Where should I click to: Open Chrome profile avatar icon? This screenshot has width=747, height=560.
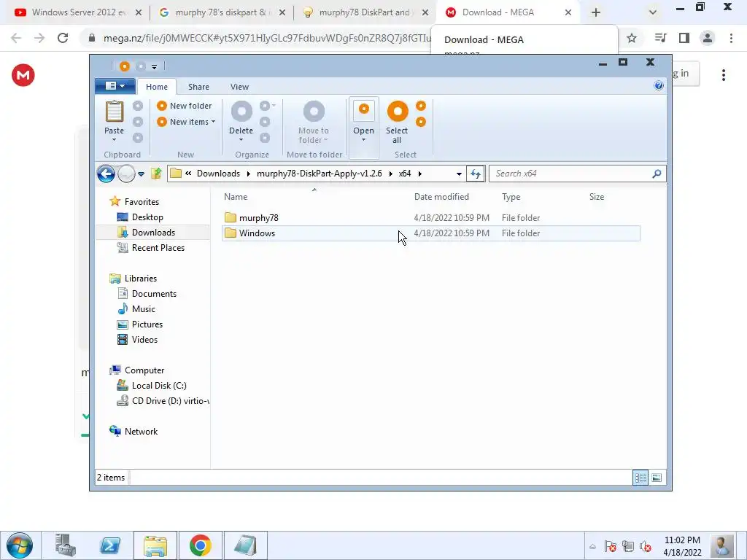(708, 38)
